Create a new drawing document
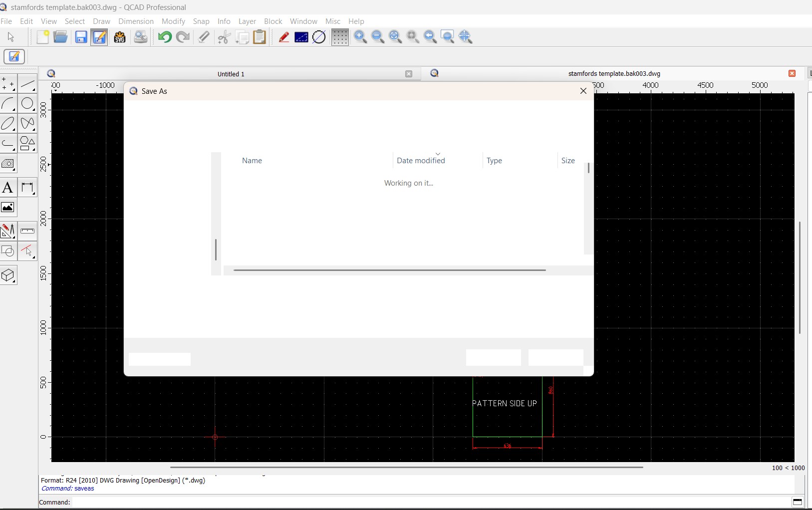 click(x=43, y=37)
